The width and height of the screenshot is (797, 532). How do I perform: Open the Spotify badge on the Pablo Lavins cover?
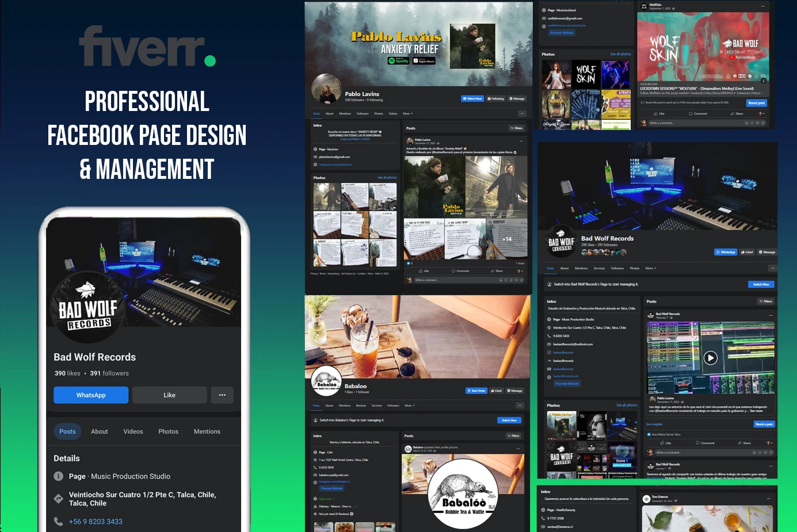coord(398,60)
